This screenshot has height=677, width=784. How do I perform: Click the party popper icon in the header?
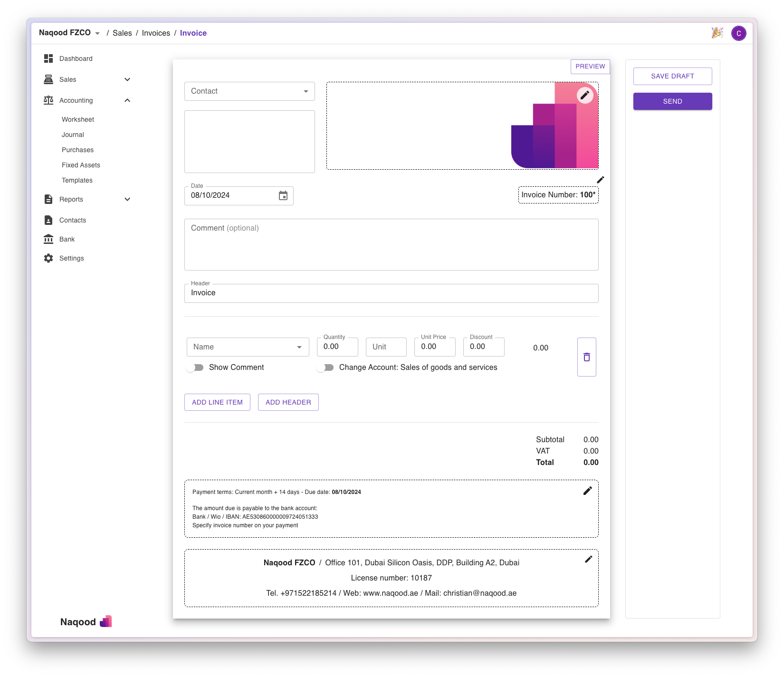pos(717,33)
